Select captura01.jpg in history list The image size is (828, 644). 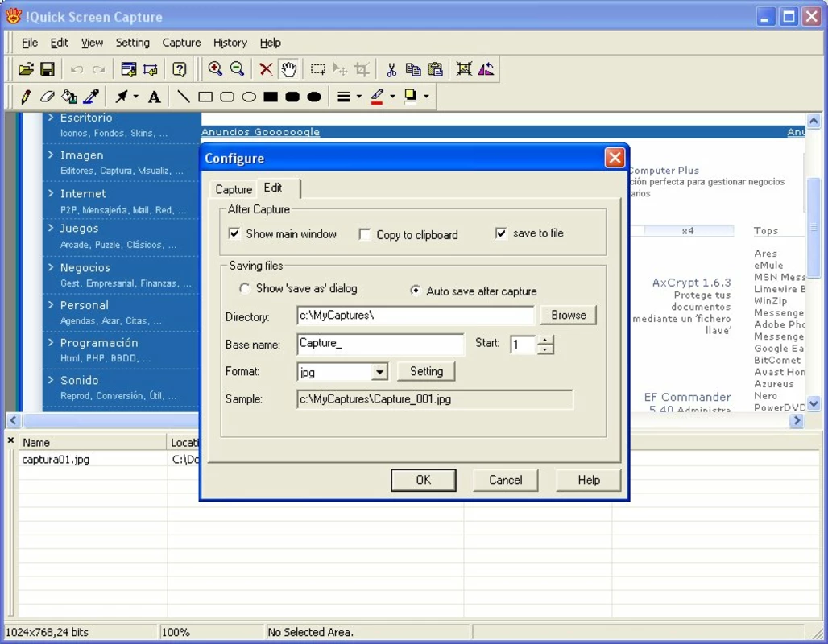click(56, 459)
